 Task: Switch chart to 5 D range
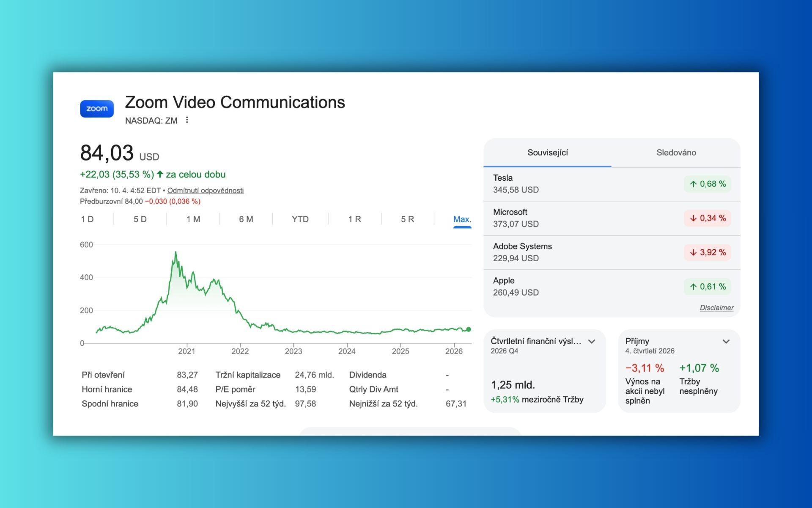point(140,219)
